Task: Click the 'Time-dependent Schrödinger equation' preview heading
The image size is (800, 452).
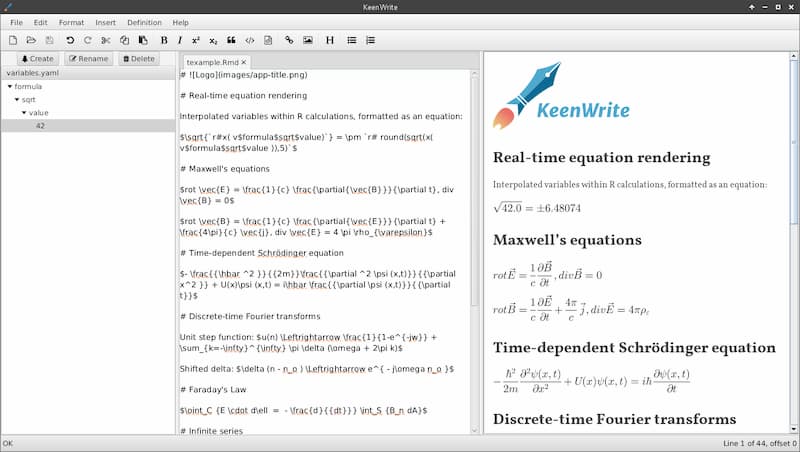Action: (634, 348)
